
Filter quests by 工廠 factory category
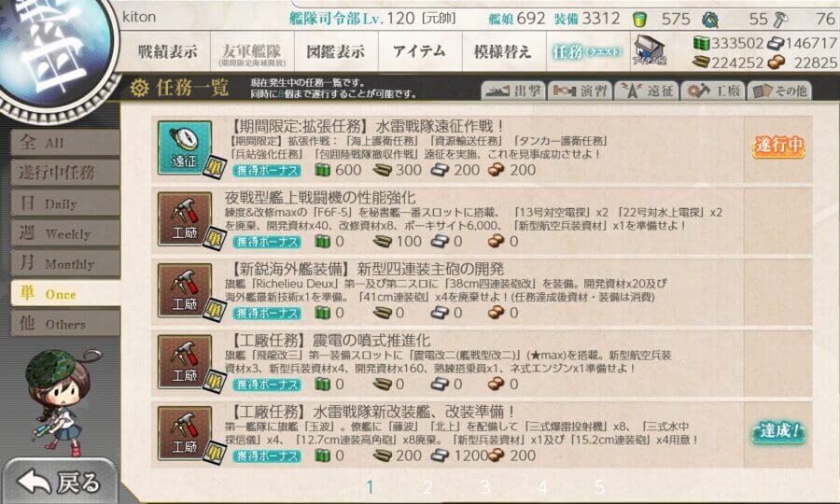[713, 91]
